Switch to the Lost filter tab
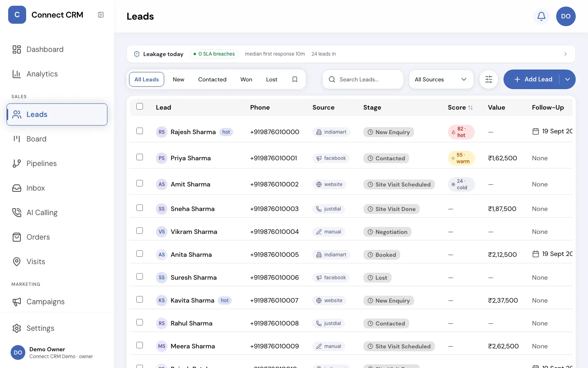 [272, 79]
